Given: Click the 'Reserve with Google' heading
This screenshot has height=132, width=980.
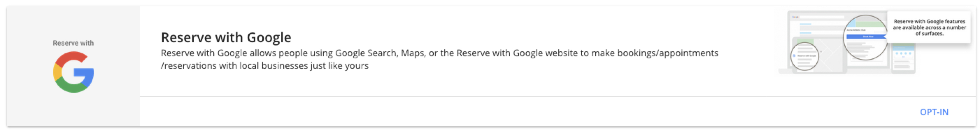Looking at the screenshot, I should click(x=226, y=37).
